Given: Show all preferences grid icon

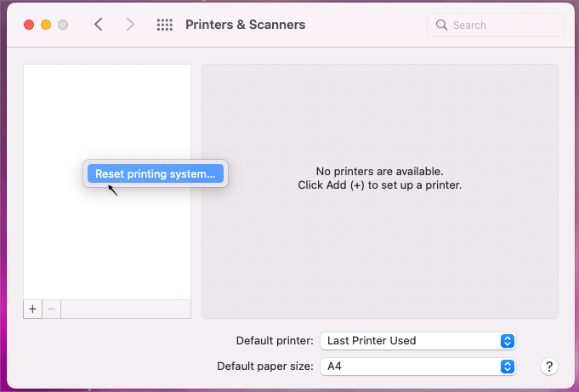Looking at the screenshot, I should tap(165, 25).
